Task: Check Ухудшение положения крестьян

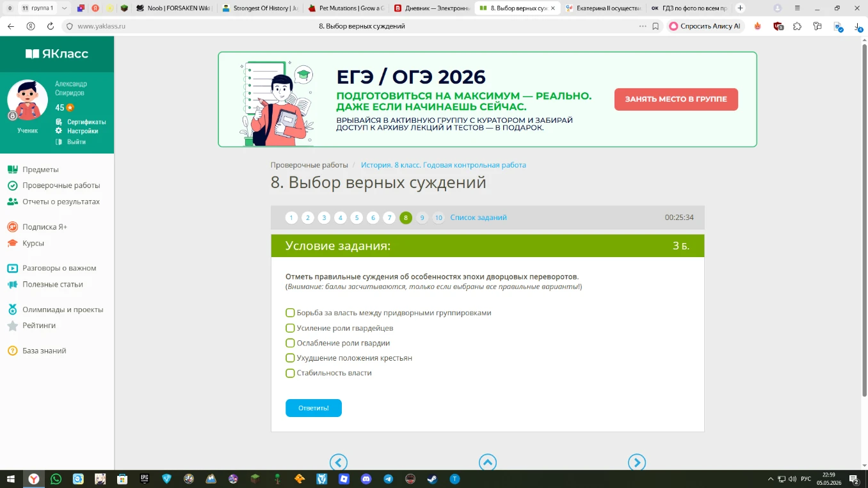Action: [290, 358]
